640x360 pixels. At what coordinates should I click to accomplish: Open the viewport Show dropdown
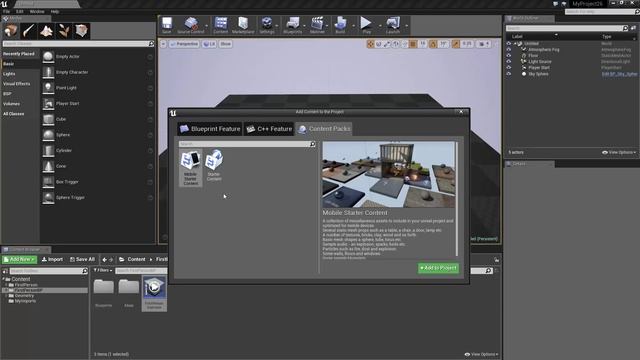226,44
